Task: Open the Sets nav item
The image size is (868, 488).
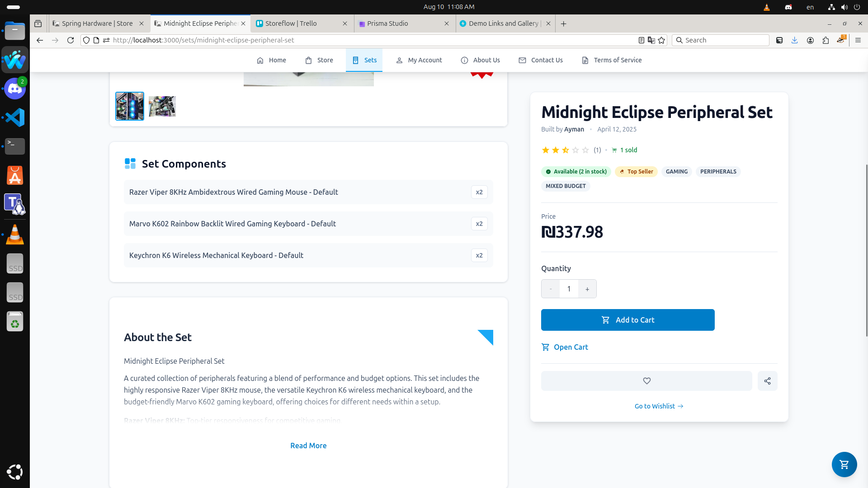Action: coord(364,60)
